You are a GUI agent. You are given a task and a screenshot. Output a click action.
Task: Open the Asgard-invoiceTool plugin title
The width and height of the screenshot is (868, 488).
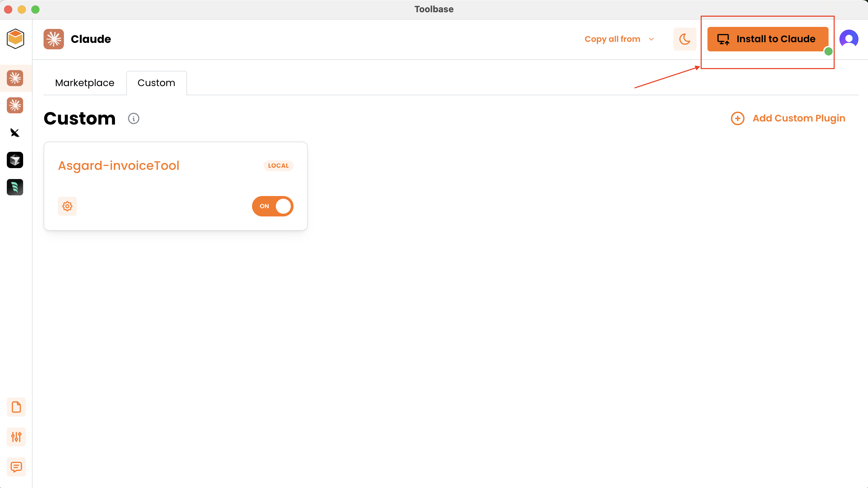tap(119, 166)
